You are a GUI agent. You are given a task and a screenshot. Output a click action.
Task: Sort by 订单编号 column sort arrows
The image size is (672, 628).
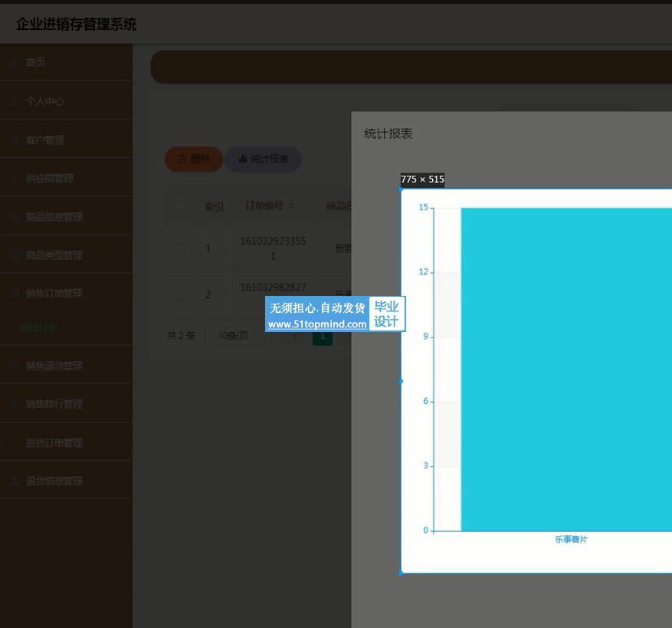coord(291,206)
